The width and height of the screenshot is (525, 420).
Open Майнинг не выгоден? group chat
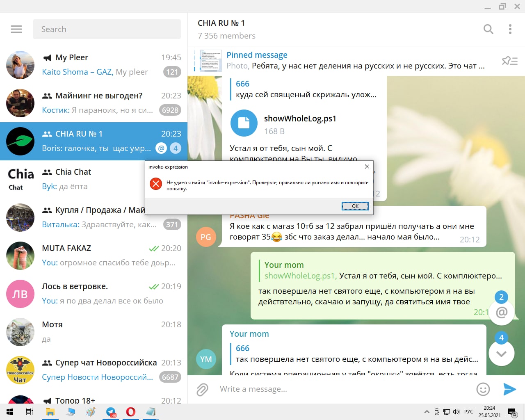click(x=94, y=103)
